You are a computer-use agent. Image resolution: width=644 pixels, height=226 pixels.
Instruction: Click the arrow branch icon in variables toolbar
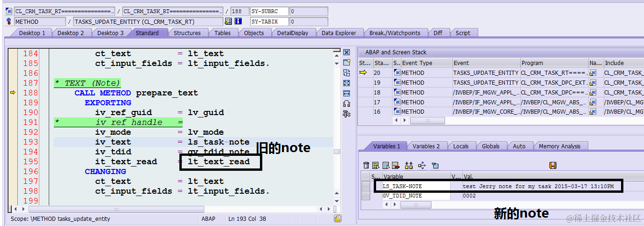[x=422, y=165]
